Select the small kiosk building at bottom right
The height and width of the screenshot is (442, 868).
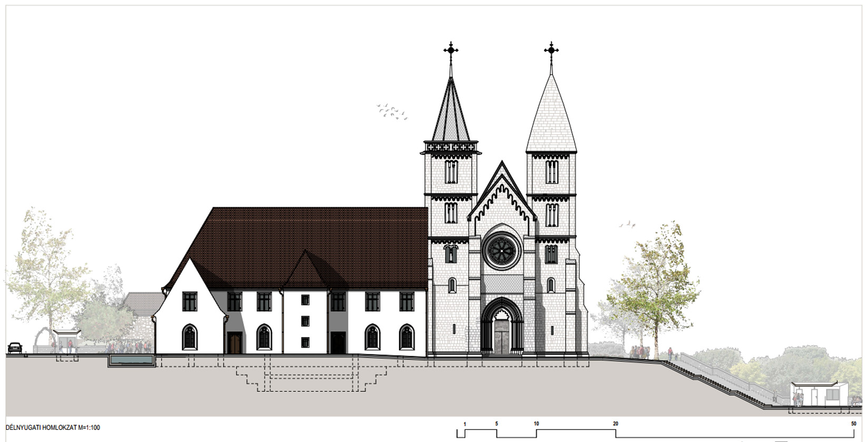820,393
